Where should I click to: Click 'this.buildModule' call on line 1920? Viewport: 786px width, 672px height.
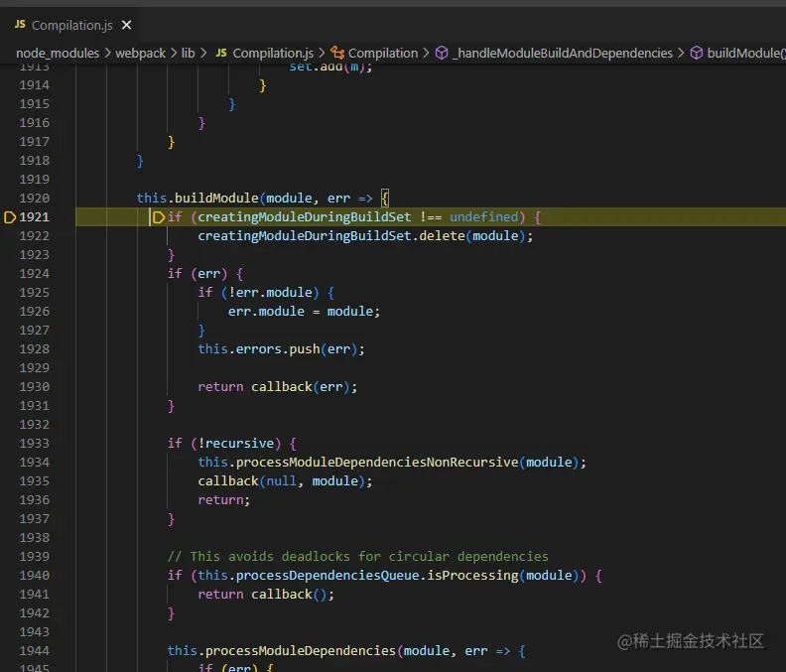pyautogui.click(x=197, y=199)
